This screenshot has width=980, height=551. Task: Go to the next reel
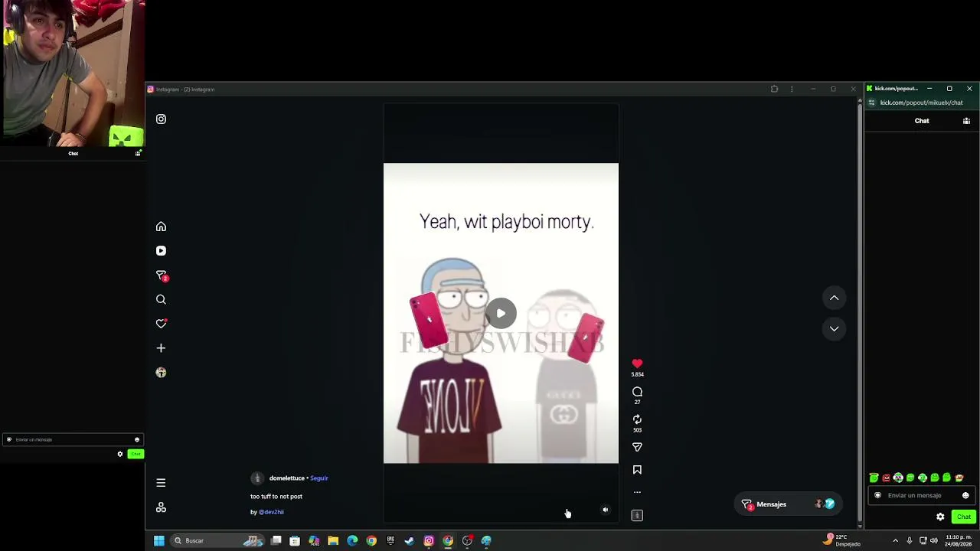pyautogui.click(x=835, y=328)
